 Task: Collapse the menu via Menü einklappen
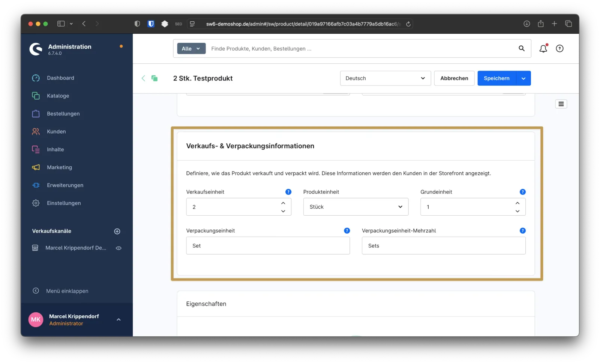point(66,291)
